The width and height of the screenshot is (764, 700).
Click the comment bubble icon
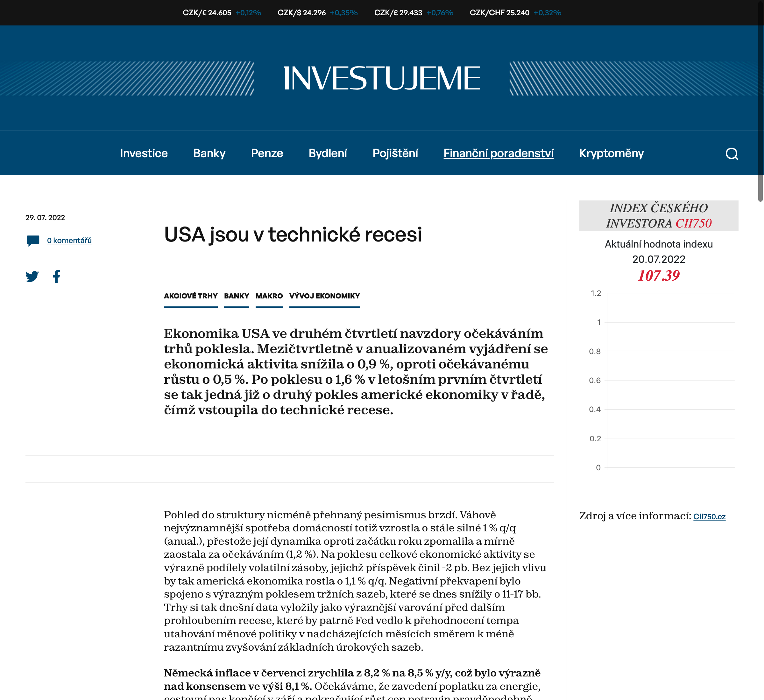33,241
